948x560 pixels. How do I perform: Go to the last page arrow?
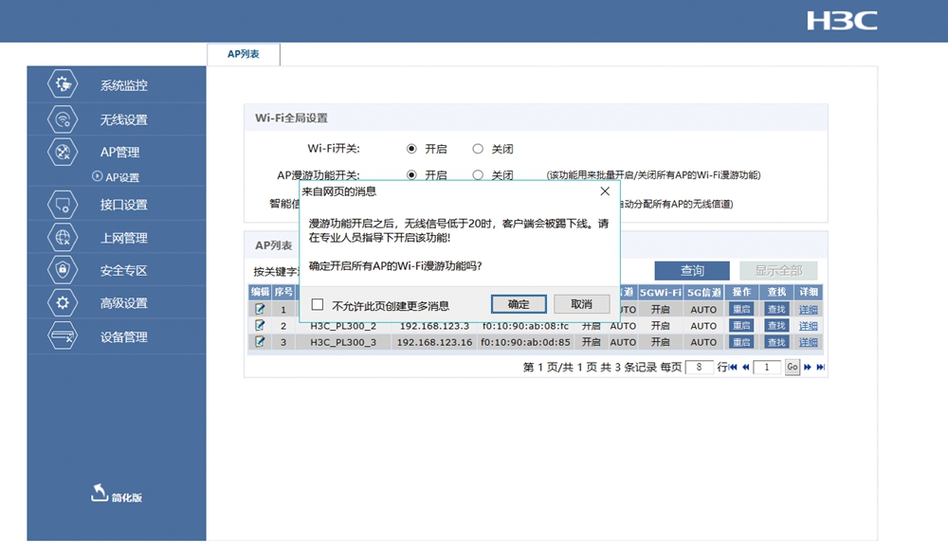pyautogui.click(x=821, y=368)
